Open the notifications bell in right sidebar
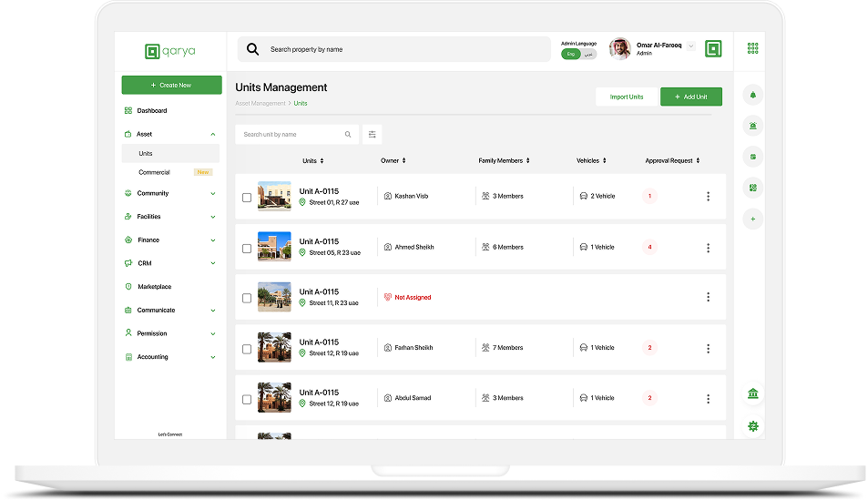The height and width of the screenshot is (500, 868). [x=752, y=96]
